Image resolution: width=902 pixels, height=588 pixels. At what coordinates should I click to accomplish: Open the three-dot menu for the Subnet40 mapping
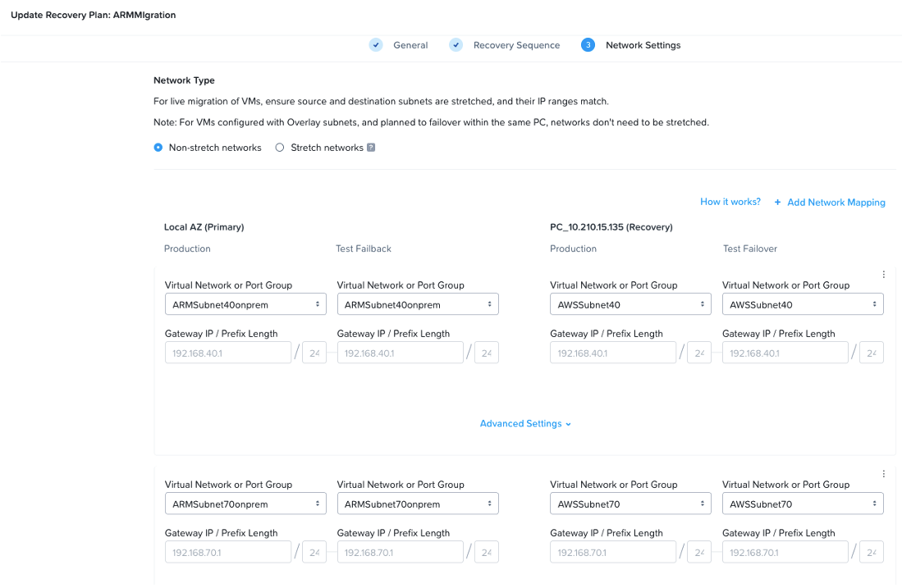coord(884,275)
